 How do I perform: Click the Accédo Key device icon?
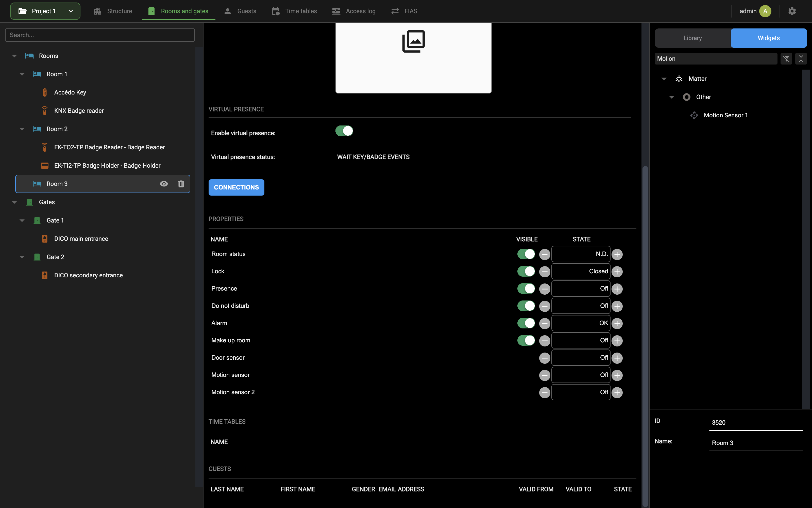[45, 92]
